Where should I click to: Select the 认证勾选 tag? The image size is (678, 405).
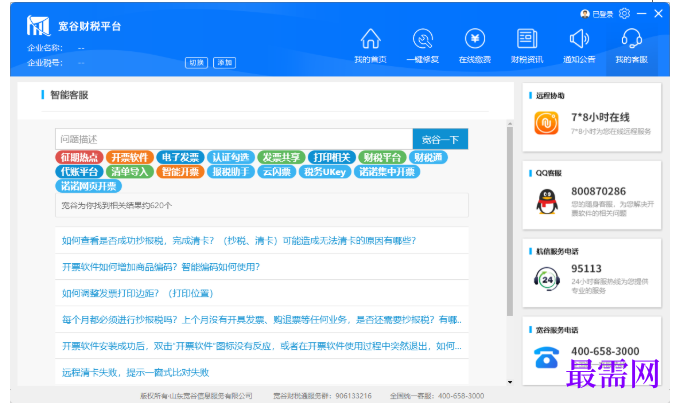230,157
